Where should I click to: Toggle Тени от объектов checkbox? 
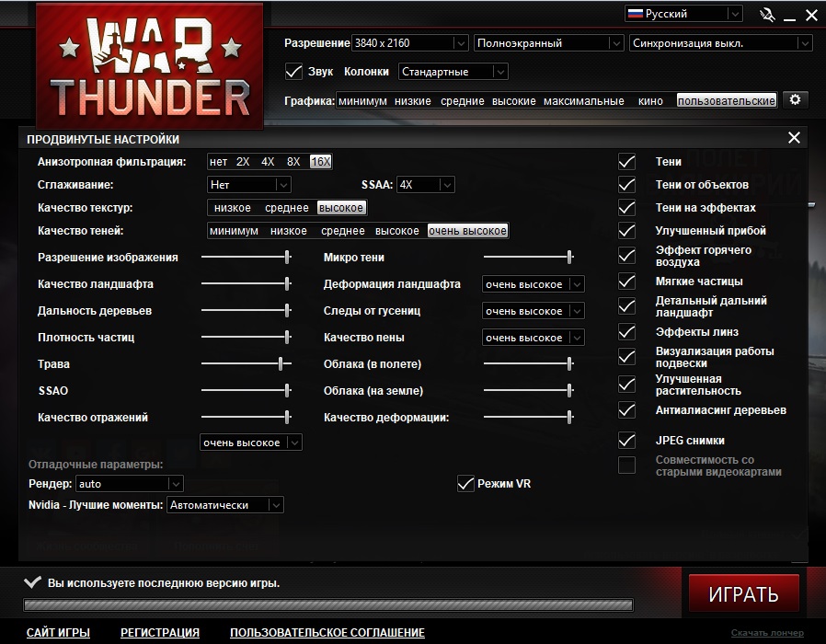(626, 185)
